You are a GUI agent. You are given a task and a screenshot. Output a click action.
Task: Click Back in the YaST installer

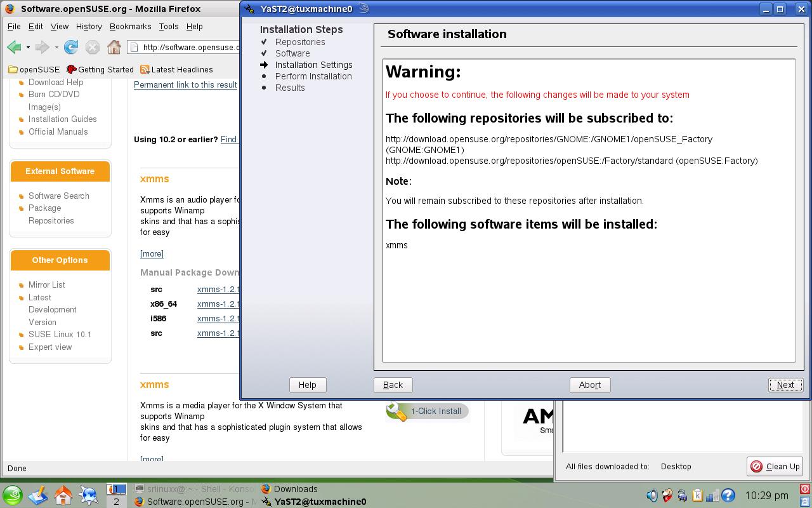coord(393,385)
